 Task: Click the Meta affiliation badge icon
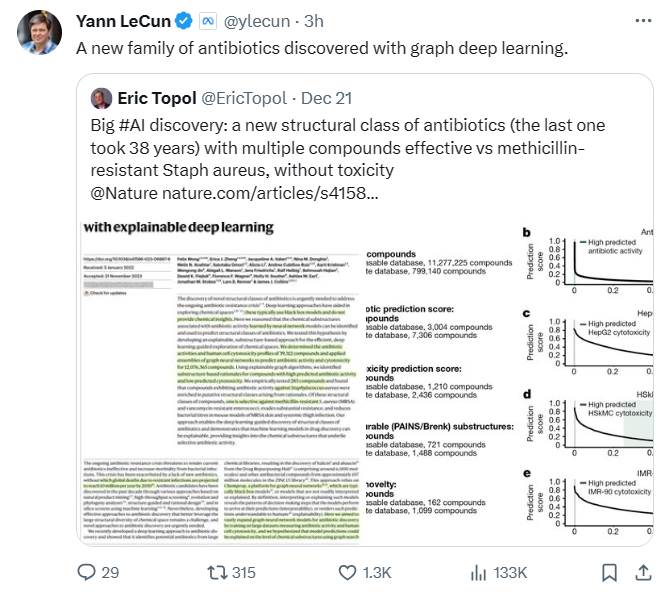coord(208,21)
